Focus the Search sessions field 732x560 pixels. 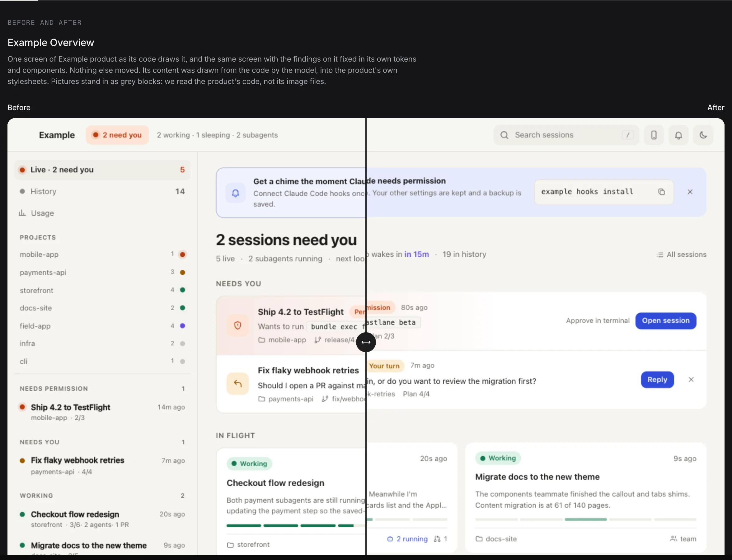[566, 135]
